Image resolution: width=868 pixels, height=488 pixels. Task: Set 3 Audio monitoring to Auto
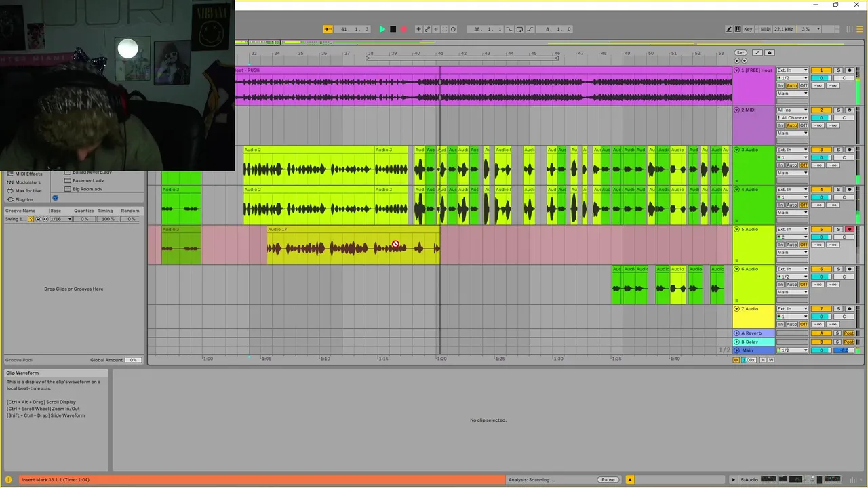[792, 165]
